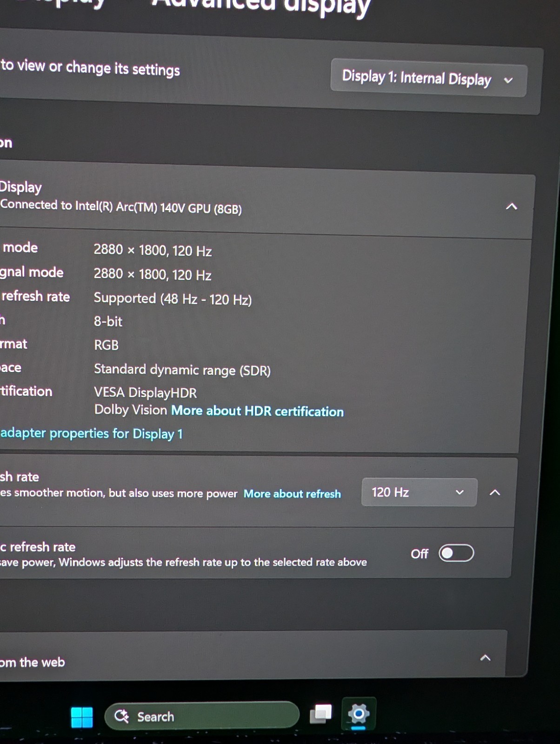Screen dimensions: 560x744
Task: Click the Advanced display page heading
Action: pyautogui.click(x=261, y=7)
